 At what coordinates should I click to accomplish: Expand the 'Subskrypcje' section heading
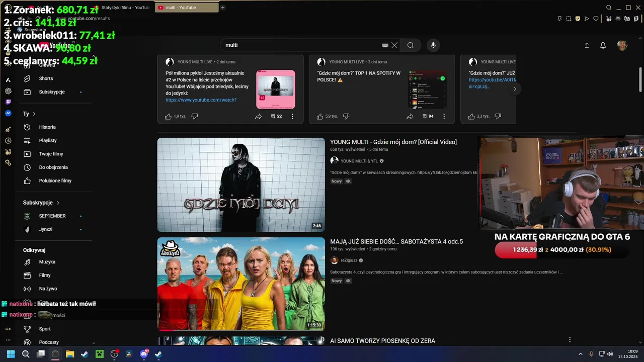click(41, 203)
